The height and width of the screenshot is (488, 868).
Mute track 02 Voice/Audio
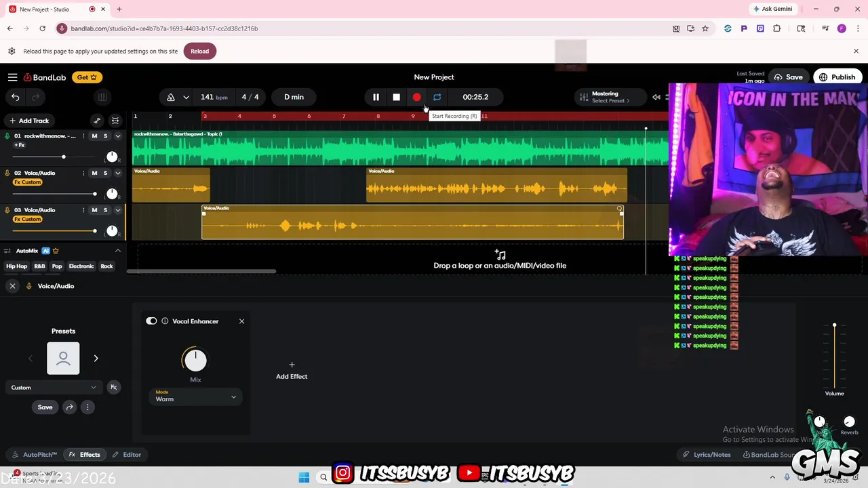[x=94, y=173]
